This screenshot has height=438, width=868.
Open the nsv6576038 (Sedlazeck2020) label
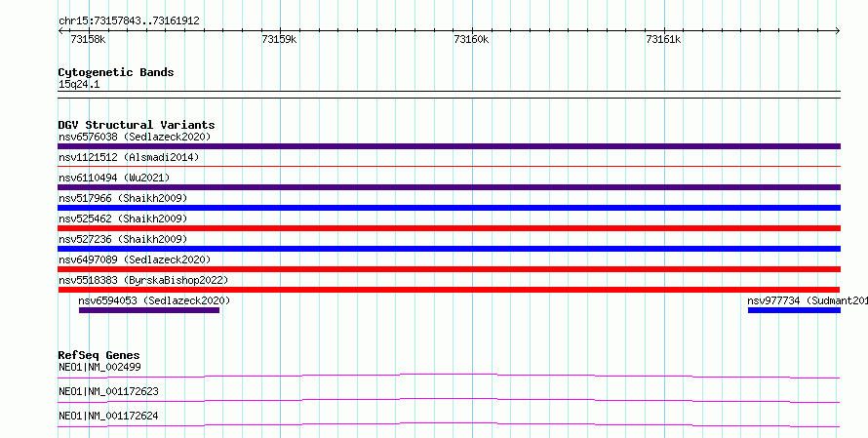[135, 137]
